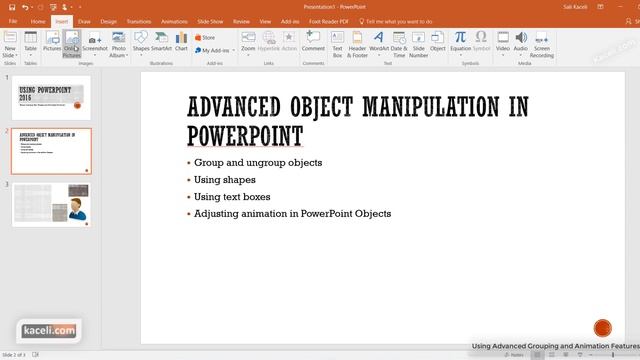
Task: Select slide 2 thumbnail in panel
Action: click(51, 151)
